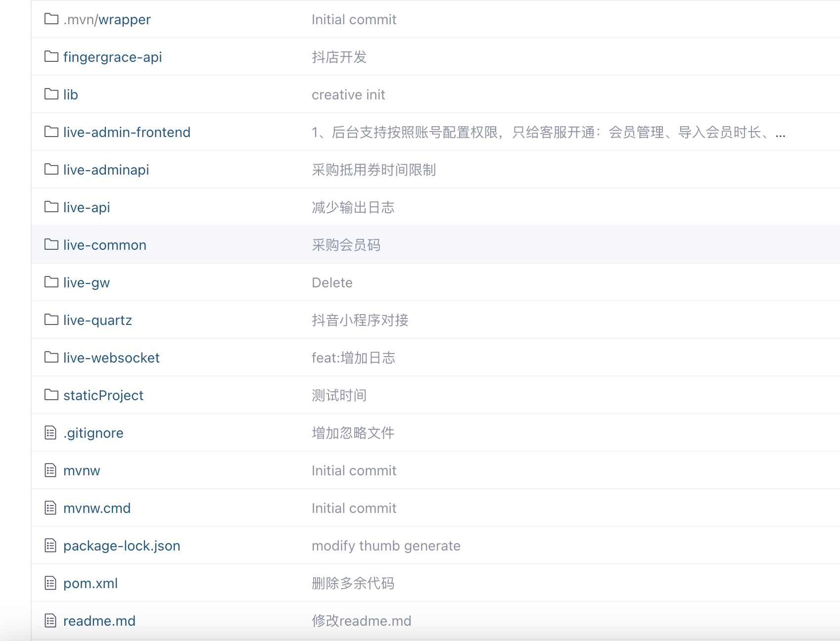Click the long commit message for live-admin-frontend
The image size is (840, 641).
pos(549,133)
